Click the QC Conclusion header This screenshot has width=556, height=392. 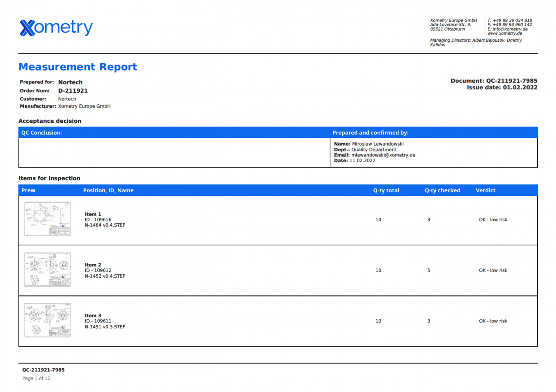42,132
